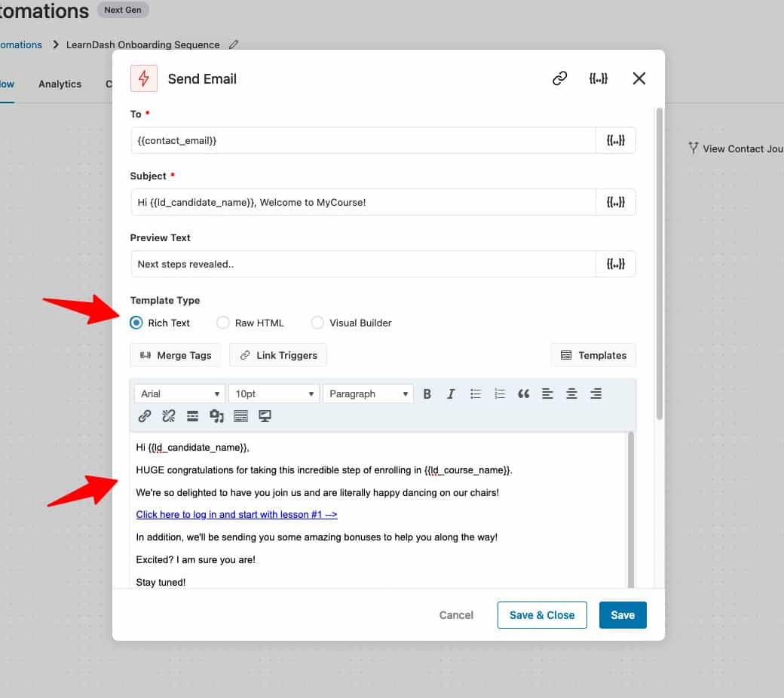
Task: Open the Insert Link tool in the editor
Action: click(144, 415)
